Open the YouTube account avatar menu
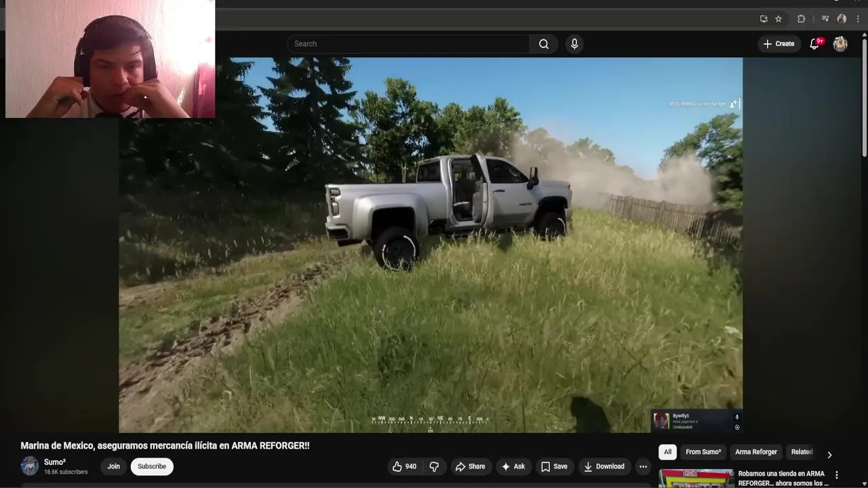Screen dimensions: 868x488 pyautogui.click(x=840, y=44)
